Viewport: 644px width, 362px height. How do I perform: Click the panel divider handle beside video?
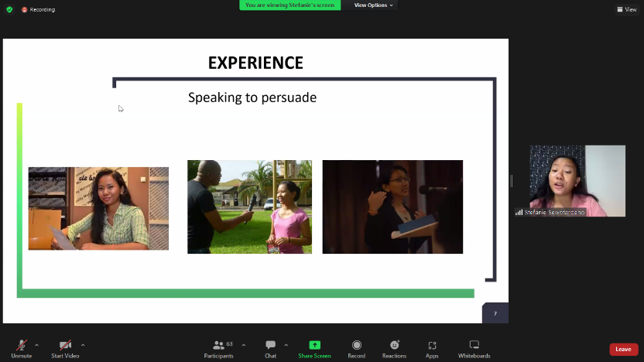click(512, 181)
